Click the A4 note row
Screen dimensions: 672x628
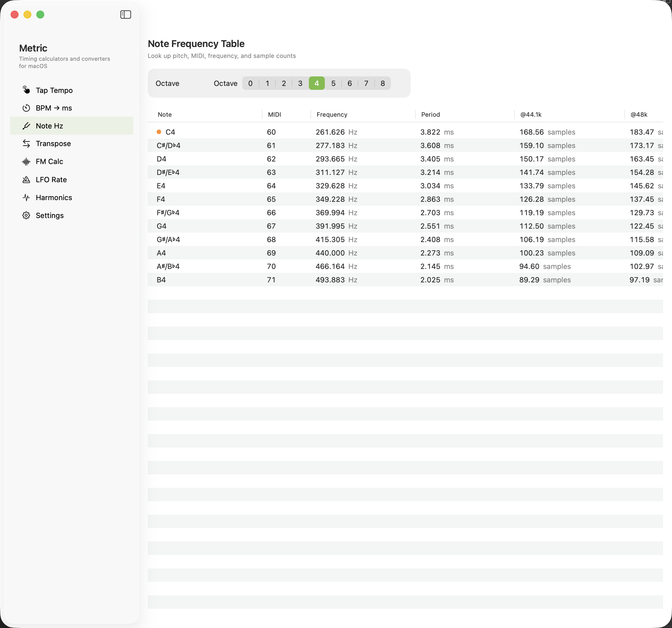237,253
